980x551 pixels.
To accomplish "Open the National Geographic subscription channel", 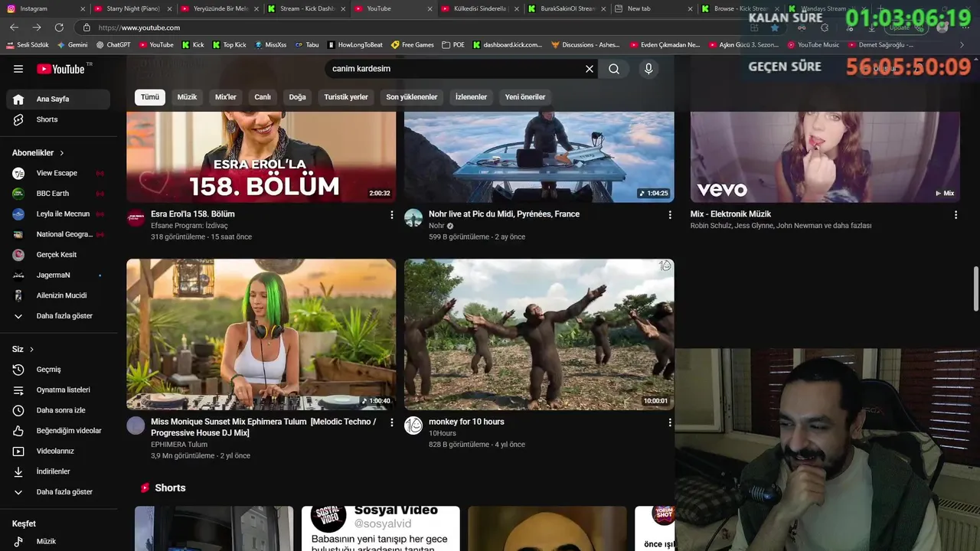I will tap(58, 234).
